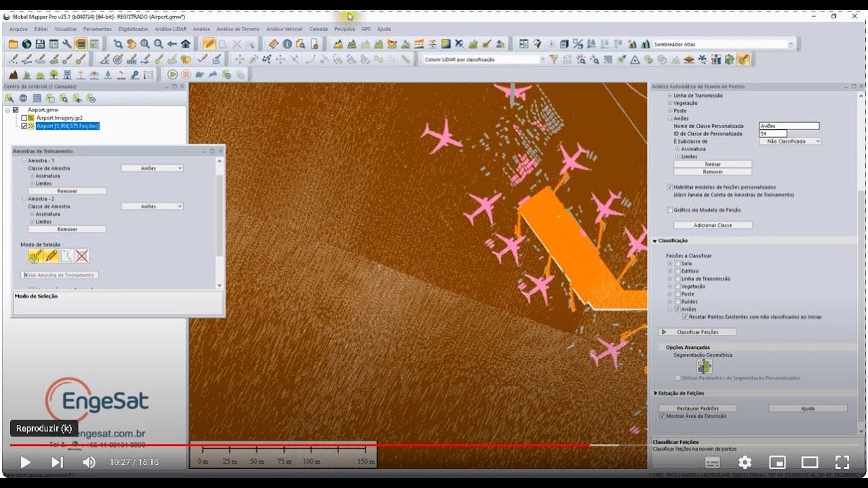Mute video with the speaker icon
The height and width of the screenshot is (488, 868).
pyautogui.click(x=89, y=462)
